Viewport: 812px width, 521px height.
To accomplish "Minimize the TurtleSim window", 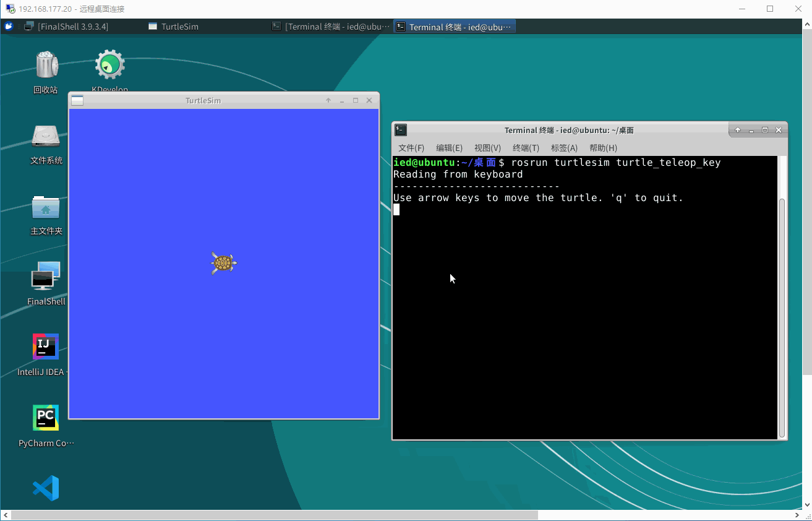I will tap(342, 100).
